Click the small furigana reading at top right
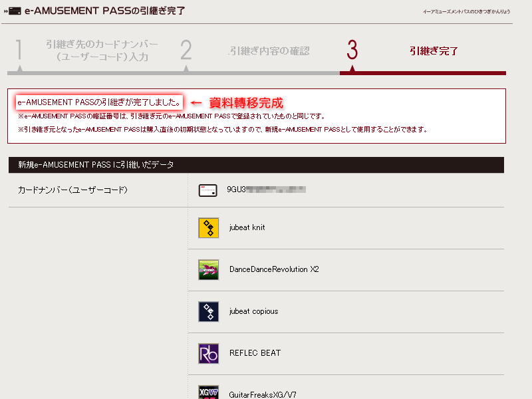The image size is (532, 399). click(467, 11)
